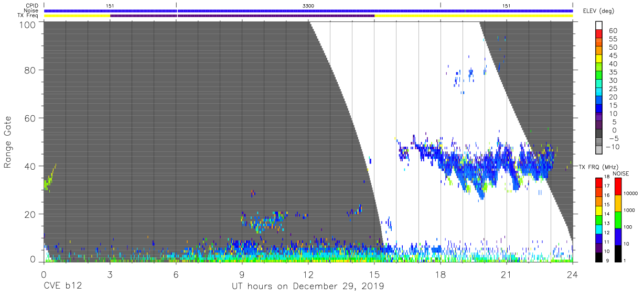Click the y-axis tick label "80"

[x=29, y=70]
